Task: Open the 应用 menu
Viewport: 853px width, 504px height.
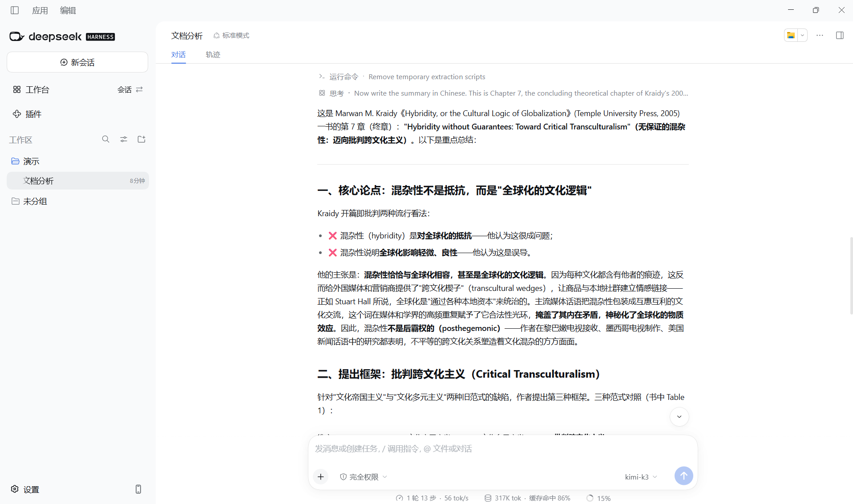Action: 40,10
